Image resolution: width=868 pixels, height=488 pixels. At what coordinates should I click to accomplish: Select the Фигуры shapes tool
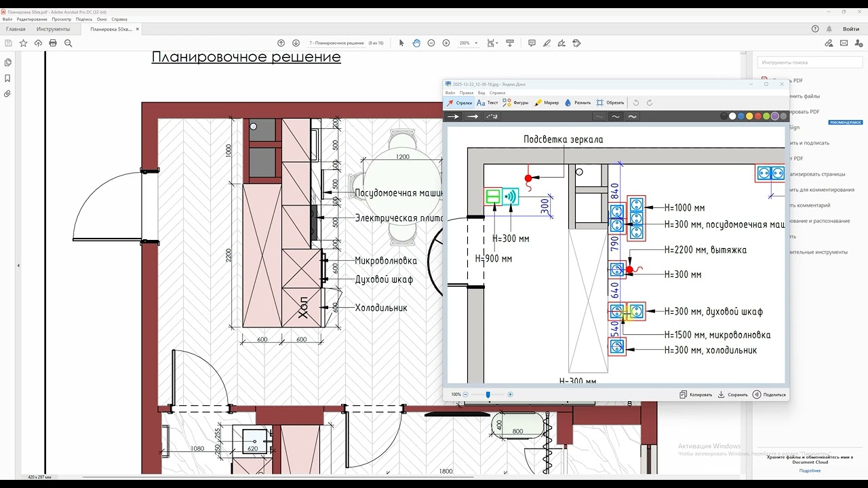pyautogui.click(x=515, y=103)
